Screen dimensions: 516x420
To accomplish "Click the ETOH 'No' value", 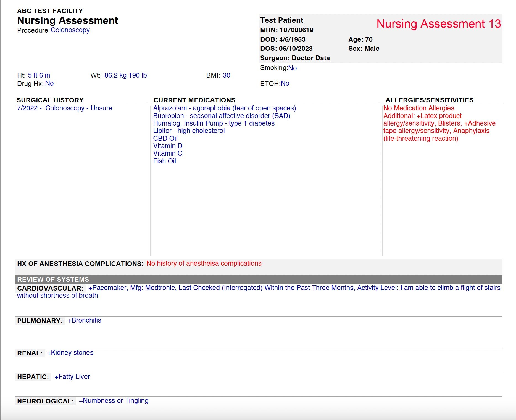I will tap(285, 83).
